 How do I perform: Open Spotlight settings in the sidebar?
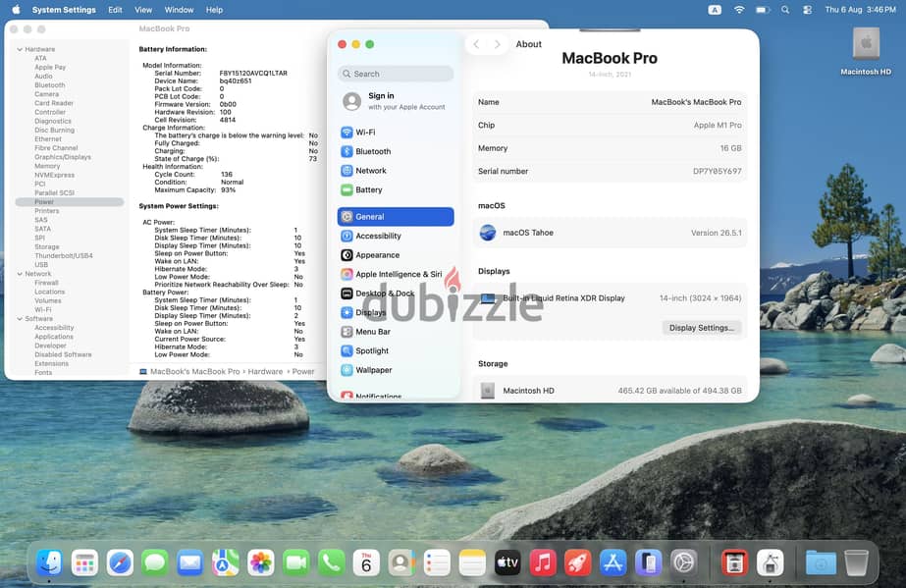[396, 350]
